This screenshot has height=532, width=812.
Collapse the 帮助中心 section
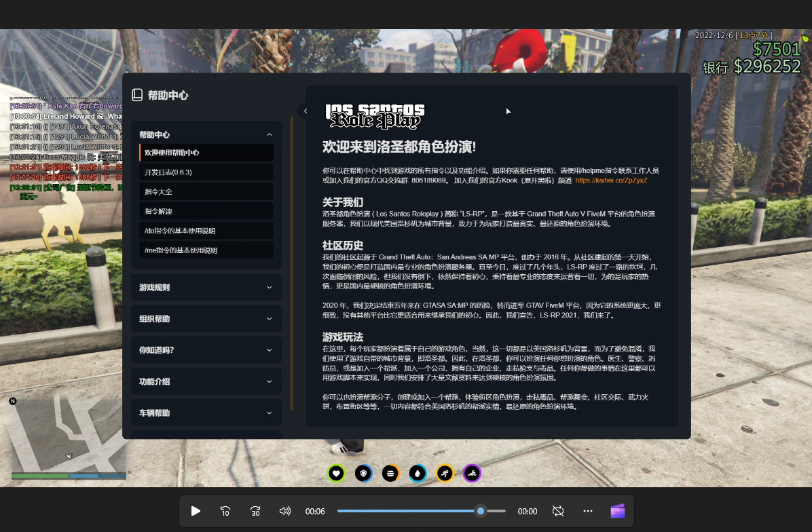click(206, 134)
